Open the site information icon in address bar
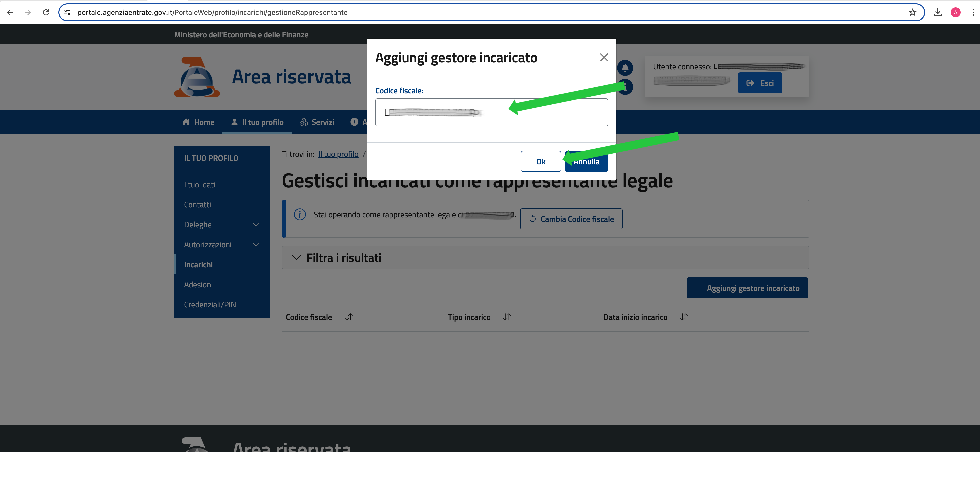Screen dimensions: 980x501 click(x=67, y=12)
